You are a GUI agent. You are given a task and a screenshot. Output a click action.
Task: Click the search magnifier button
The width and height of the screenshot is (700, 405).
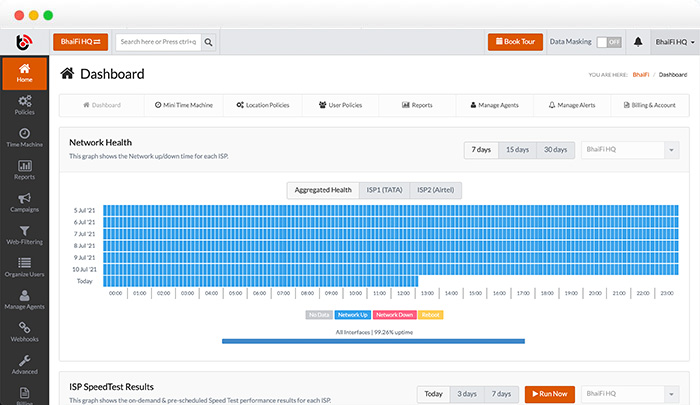[211, 42]
